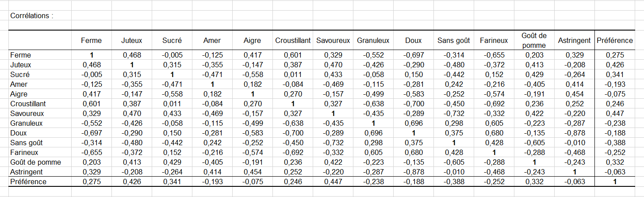Click the Croustillant column header
The height and width of the screenshot is (197, 644).
coord(293,40)
